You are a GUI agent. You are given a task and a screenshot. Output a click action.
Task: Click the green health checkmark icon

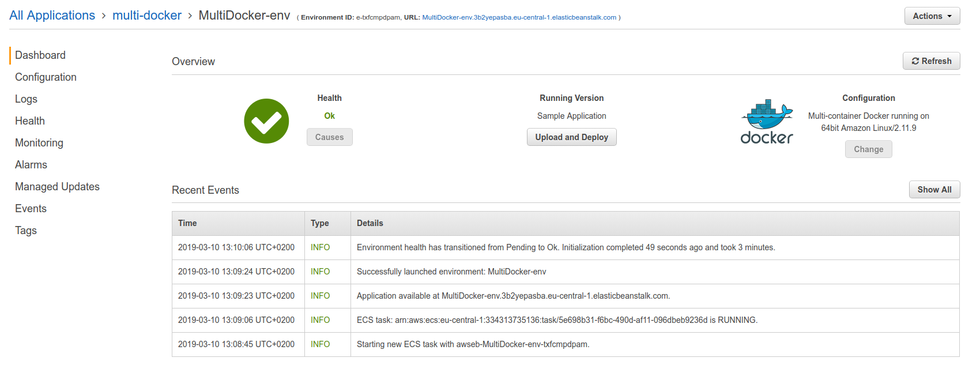(266, 121)
